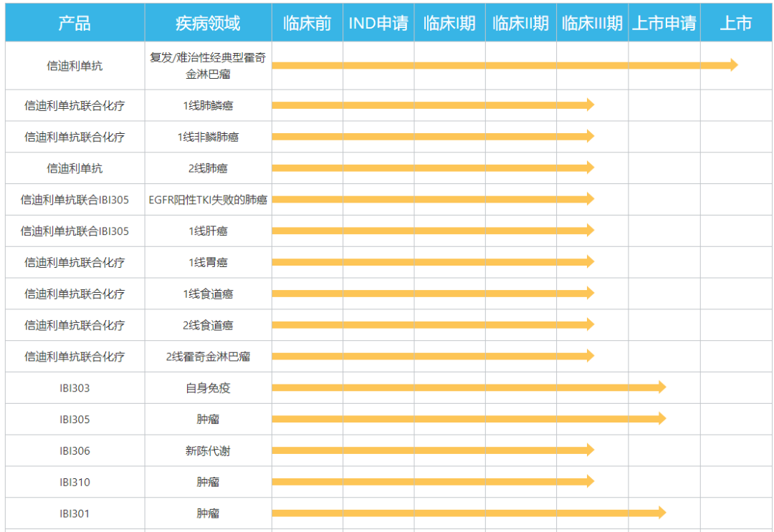Select the 2线霍奇金淋巴瘤 cell
The width and height of the screenshot is (774, 532).
point(209,357)
